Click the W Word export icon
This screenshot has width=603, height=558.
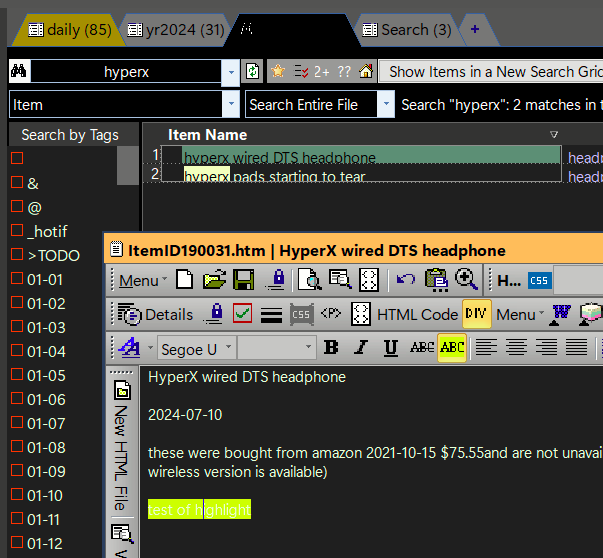click(x=560, y=315)
